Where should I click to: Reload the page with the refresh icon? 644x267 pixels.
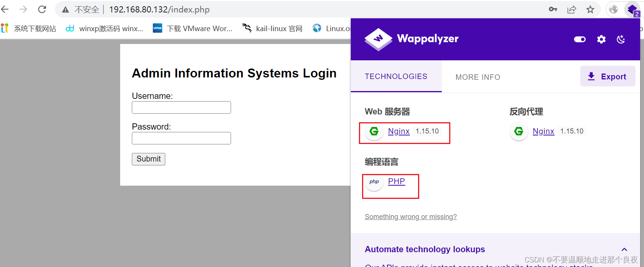(42, 9)
